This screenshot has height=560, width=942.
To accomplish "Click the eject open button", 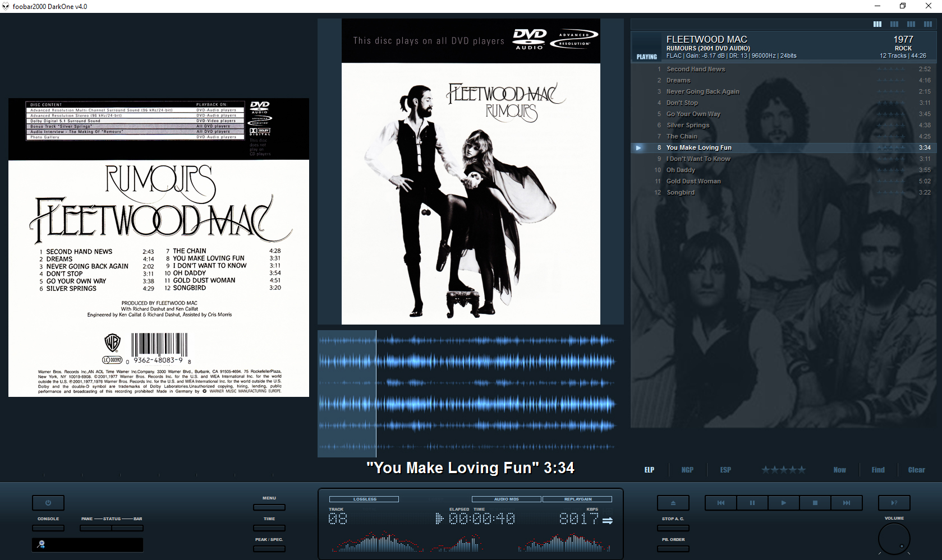I will pyautogui.click(x=673, y=503).
